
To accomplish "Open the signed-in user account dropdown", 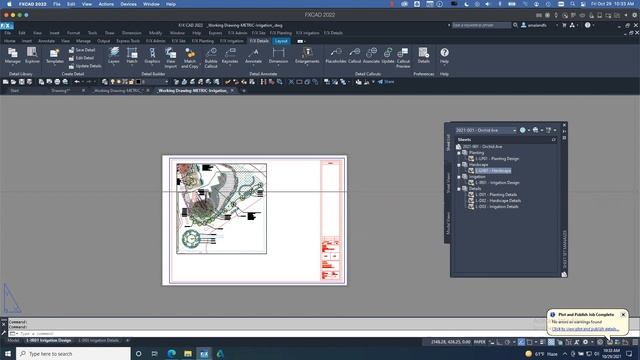I will (540, 25).
